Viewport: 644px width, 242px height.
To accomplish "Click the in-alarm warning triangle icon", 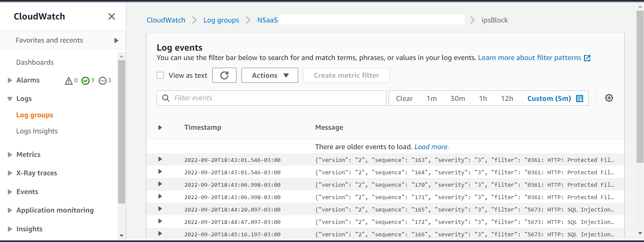I will point(69,80).
